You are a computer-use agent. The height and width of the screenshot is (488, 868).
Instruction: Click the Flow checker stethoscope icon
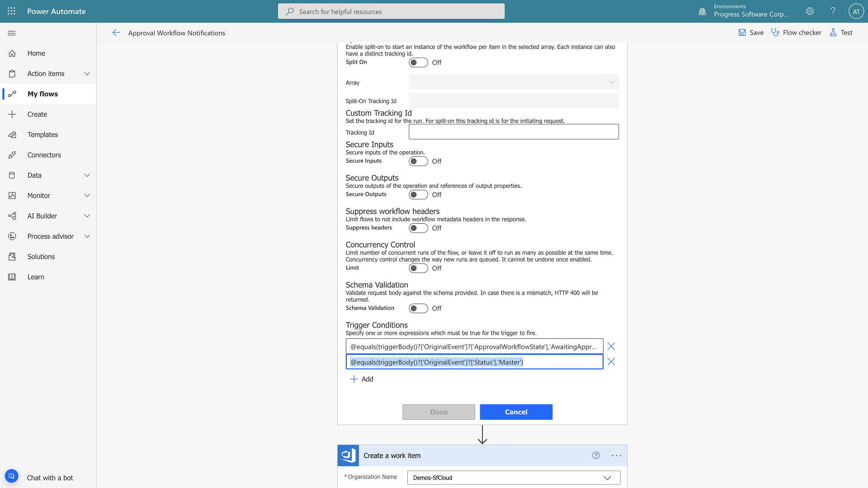click(x=775, y=33)
